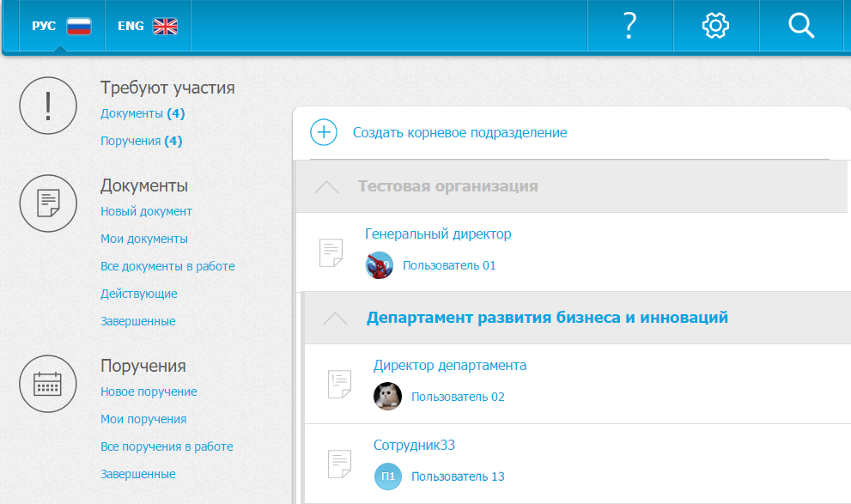Click Документы section heading
The height and width of the screenshot is (504, 851).
(144, 185)
